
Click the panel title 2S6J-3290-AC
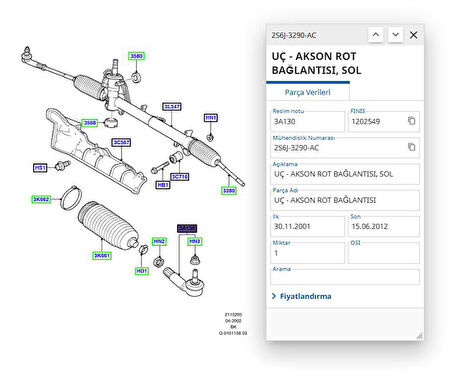(x=294, y=35)
